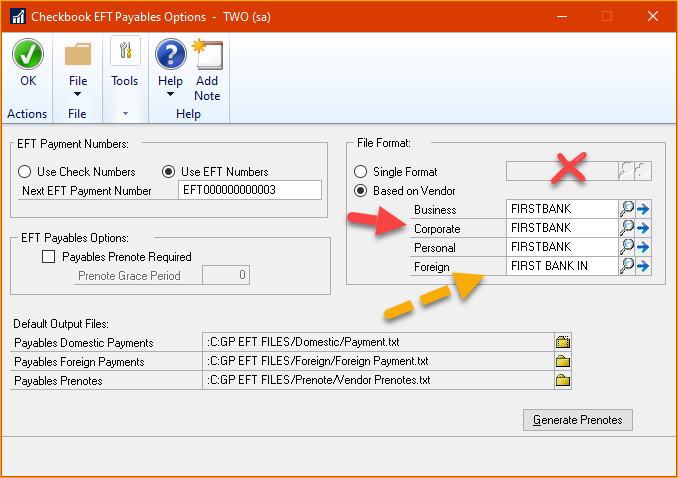The width and height of the screenshot is (678, 478).
Task: Open lookup for Personal file format
Action: point(627,247)
